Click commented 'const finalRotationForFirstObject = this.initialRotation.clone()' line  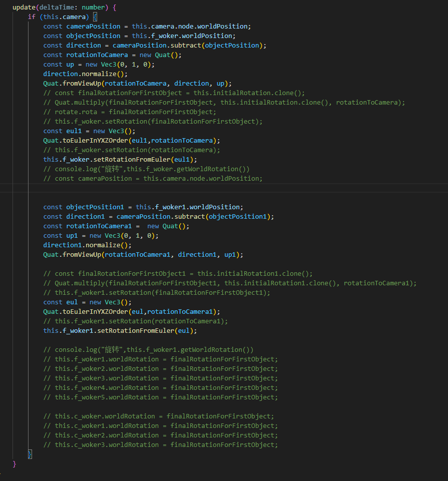tap(174, 93)
